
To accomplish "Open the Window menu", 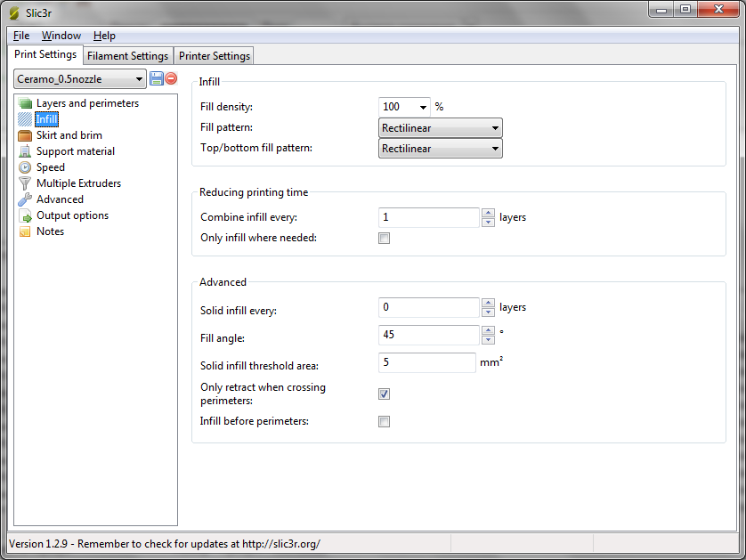I will [61, 36].
